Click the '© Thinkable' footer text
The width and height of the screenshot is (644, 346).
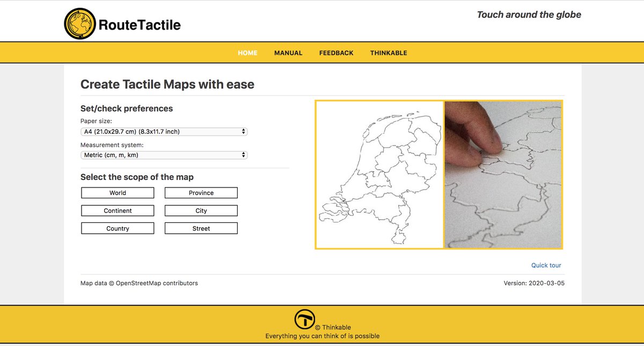333,328
